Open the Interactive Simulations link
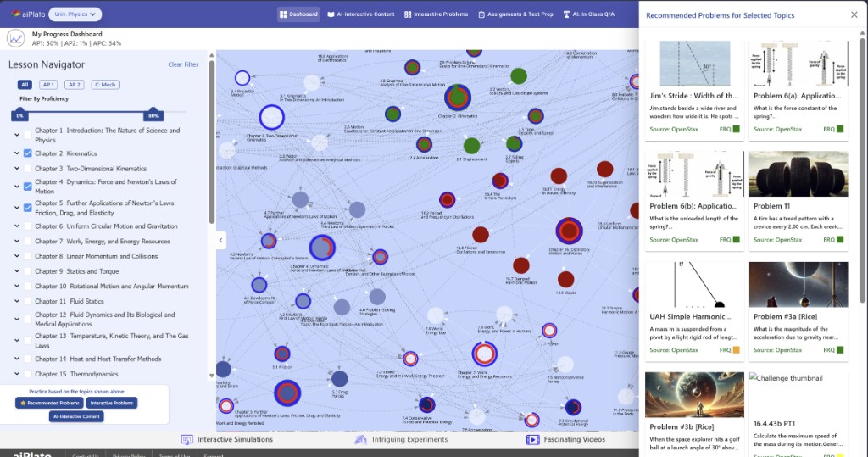 click(x=227, y=440)
